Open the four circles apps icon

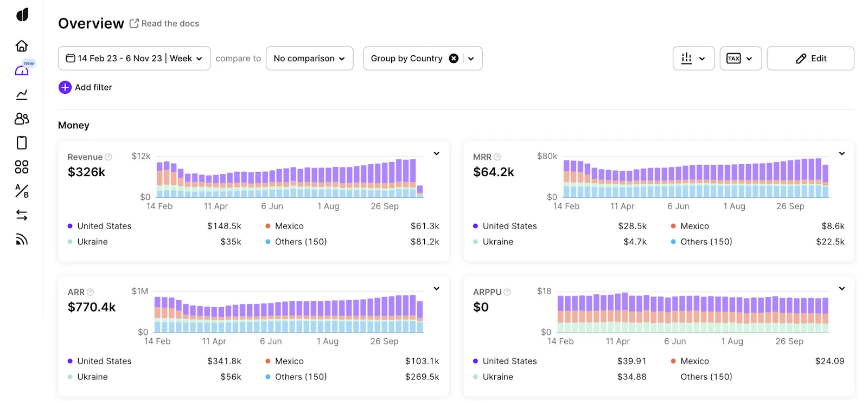point(22,167)
